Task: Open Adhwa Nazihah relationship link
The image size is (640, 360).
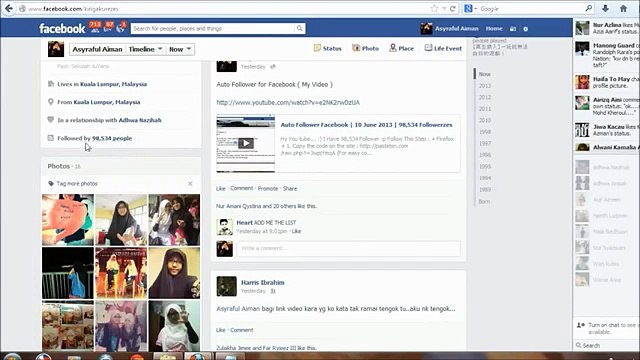Action: 140,120
